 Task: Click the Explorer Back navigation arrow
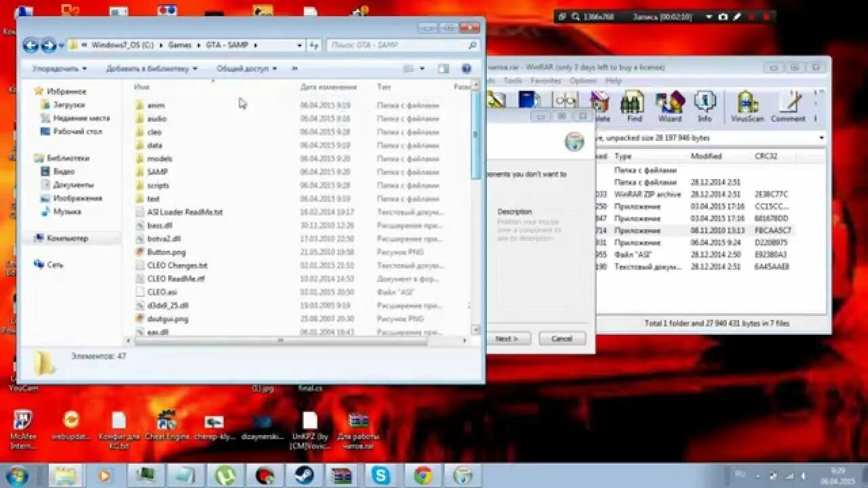pos(31,45)
